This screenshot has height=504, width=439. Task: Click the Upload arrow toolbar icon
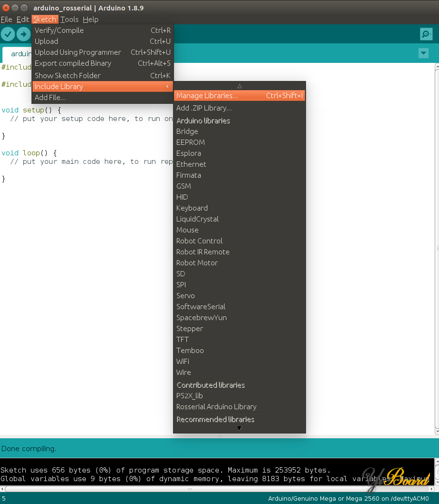pos(23,34)
